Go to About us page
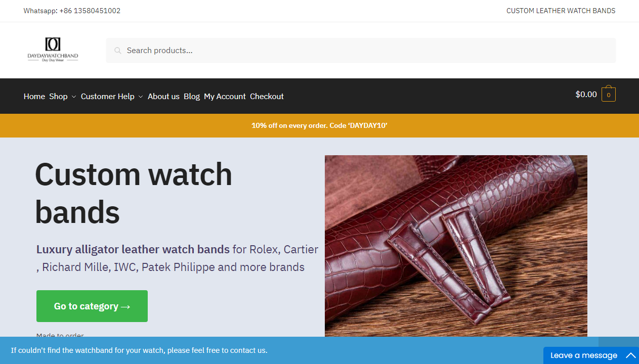This screenshot has height=364, width=639. click(x=163, y=96)
